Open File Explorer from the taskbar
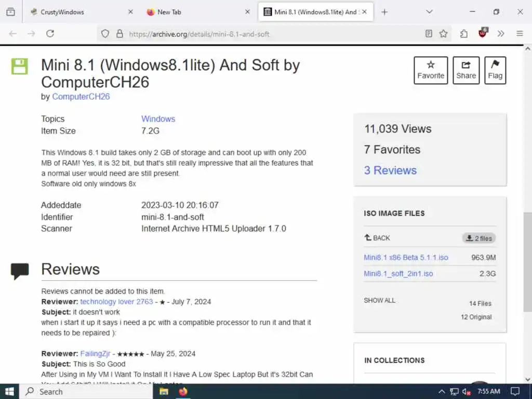The width and height of the screenshot is (532, 399). point(164,392)
